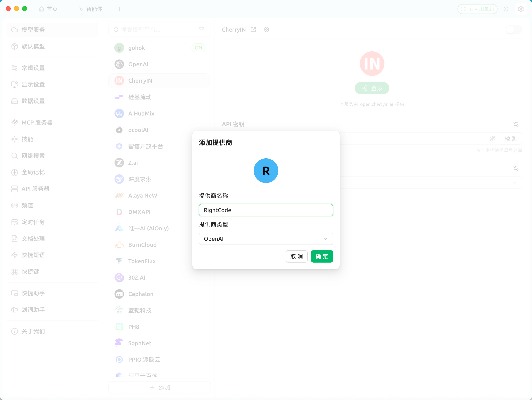This screenshot has height=400, width=532.
Task: Open 定时任务 settings
Action: pos(52,222)
